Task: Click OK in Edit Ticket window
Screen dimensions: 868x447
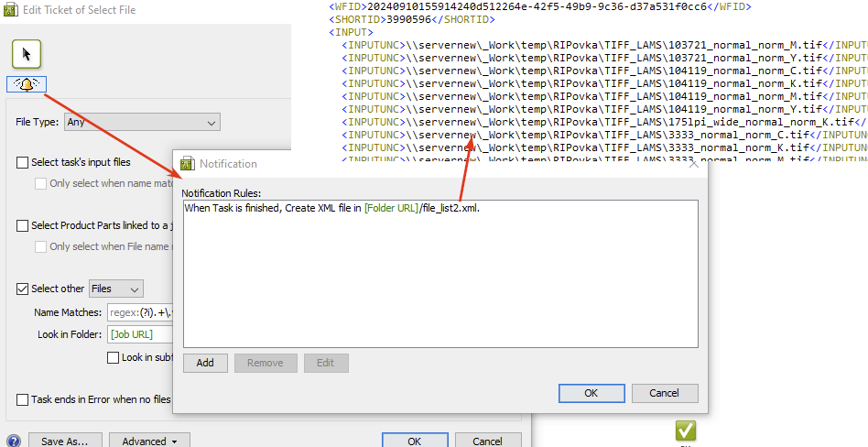Action: tap(415, 441)
